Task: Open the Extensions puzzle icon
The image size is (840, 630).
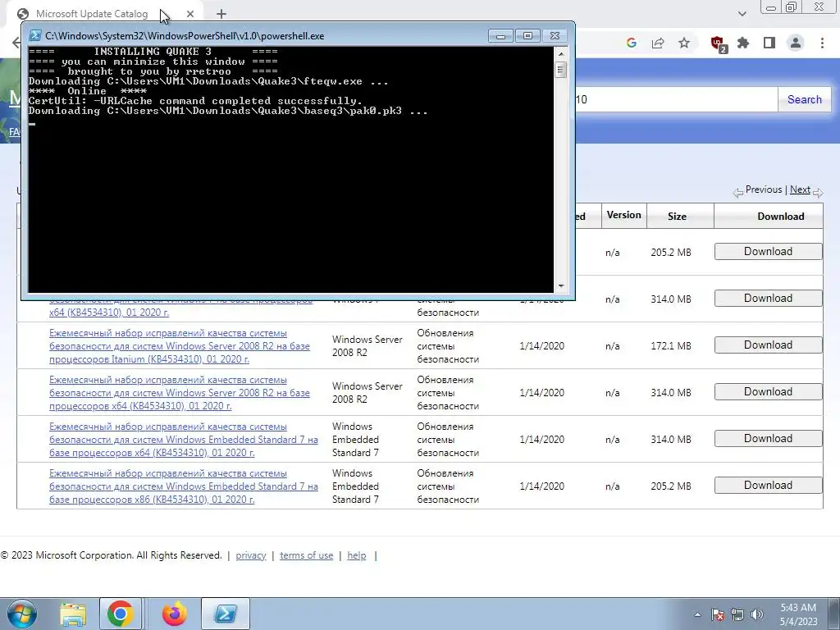Action: [743, 43]
